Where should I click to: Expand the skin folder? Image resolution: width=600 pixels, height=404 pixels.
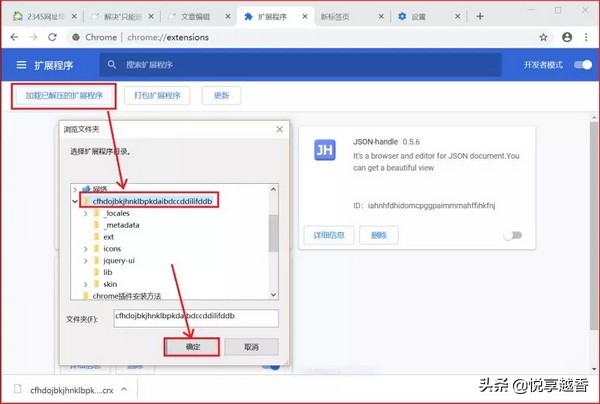tap(86, 284)
